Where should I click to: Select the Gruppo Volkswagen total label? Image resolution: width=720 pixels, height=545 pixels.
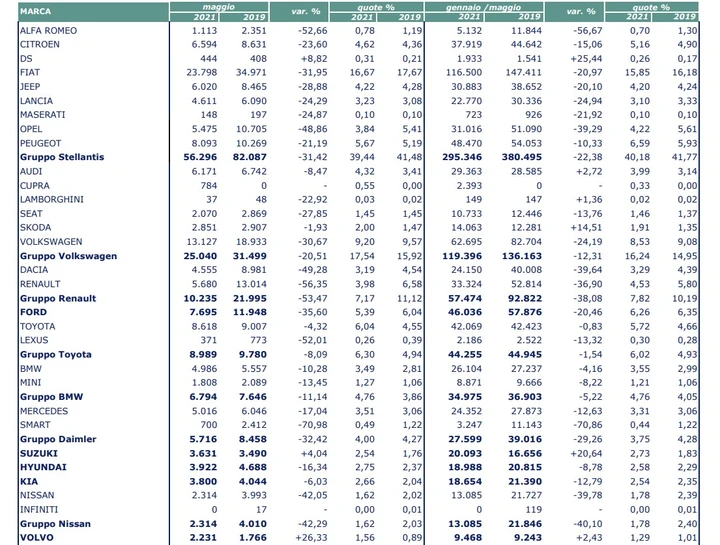[68, 256]
